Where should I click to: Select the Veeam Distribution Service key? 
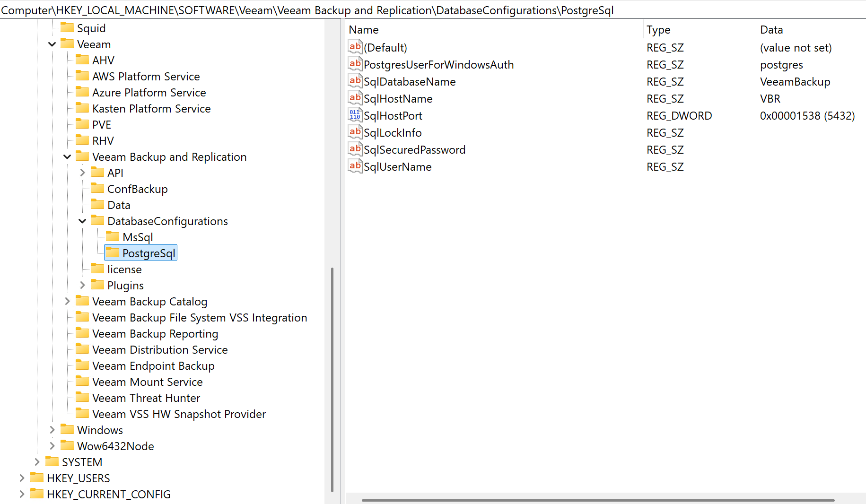(x=160, y=349)
